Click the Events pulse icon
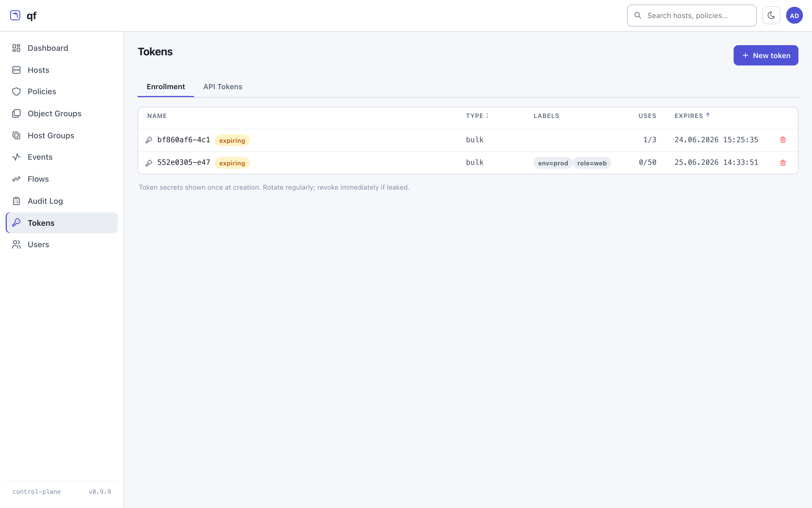The image size is (812, 508). tap(16, 157)
